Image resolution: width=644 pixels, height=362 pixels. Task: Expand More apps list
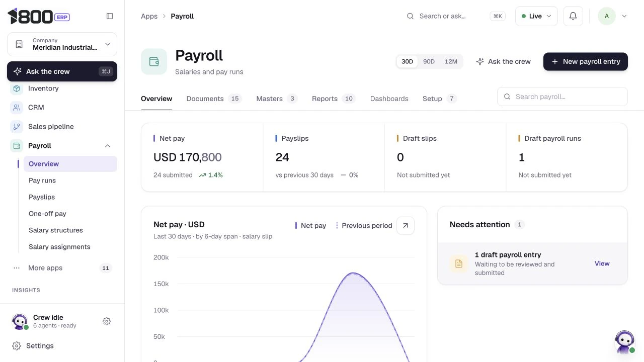(x=62, y=268)
